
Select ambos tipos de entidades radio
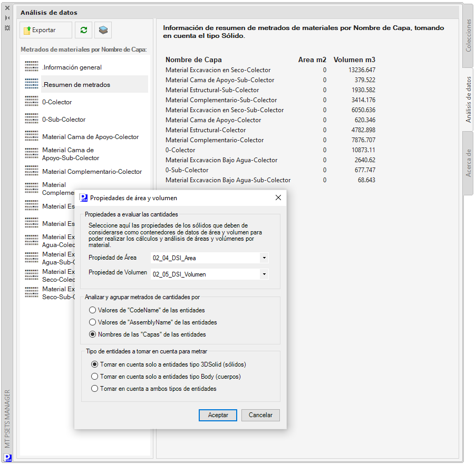click(154, 389)
